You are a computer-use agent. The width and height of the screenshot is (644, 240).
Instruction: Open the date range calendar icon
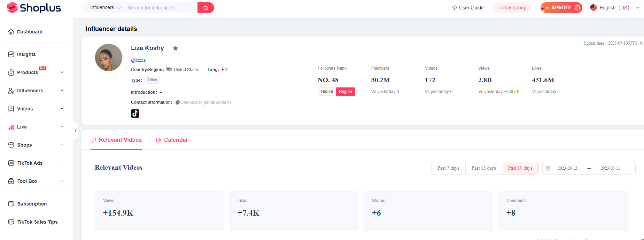(548, 168)
